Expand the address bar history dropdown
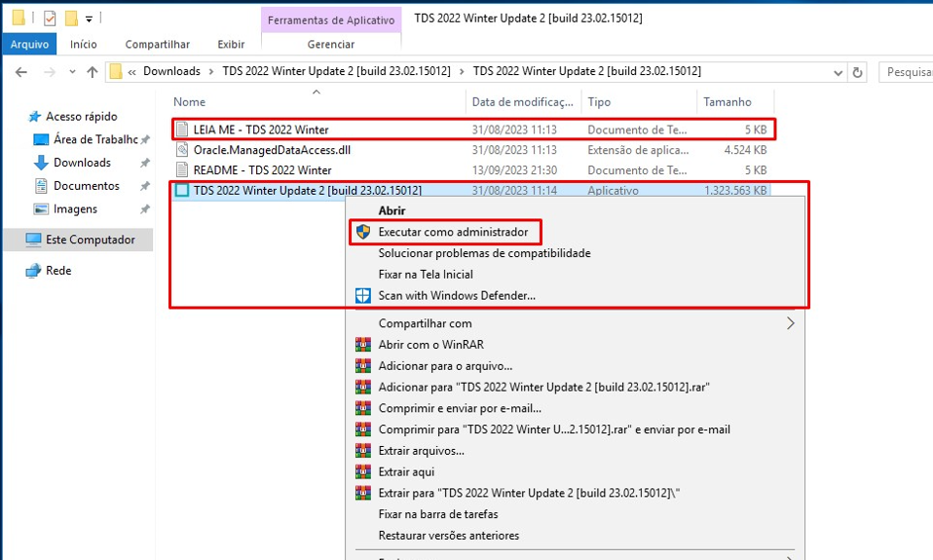This screenshot has height=560, width=933. pyautogui.click(x=838, y=73)
